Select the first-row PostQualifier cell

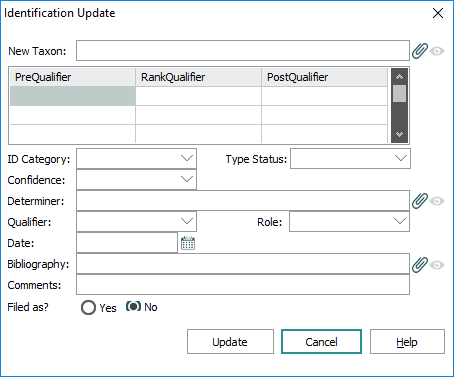click(325, 96)
